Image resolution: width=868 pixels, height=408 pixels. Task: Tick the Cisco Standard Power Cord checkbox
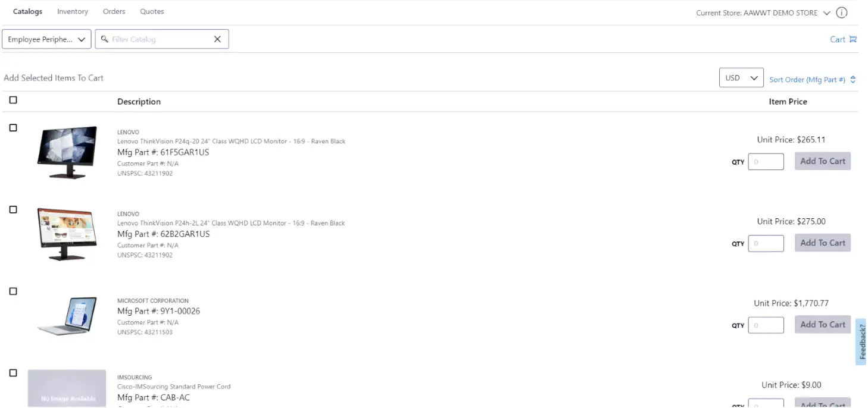pos(13,373)
